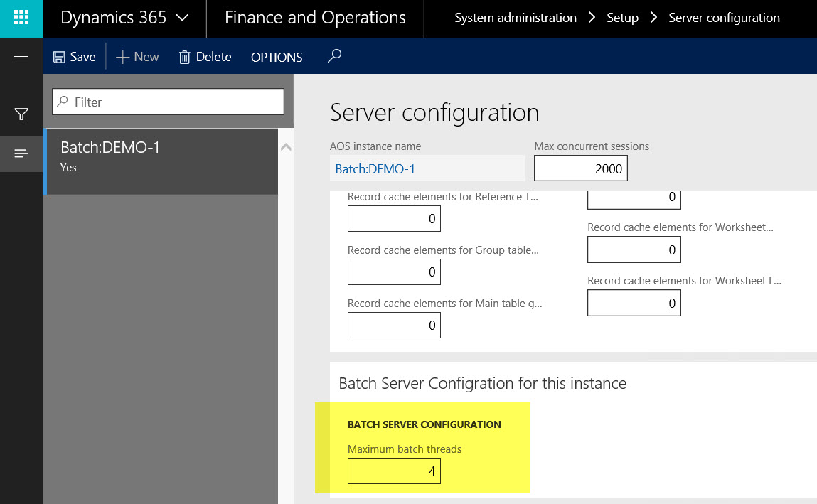
Task: Create a New server record
Action: point(137,57)
